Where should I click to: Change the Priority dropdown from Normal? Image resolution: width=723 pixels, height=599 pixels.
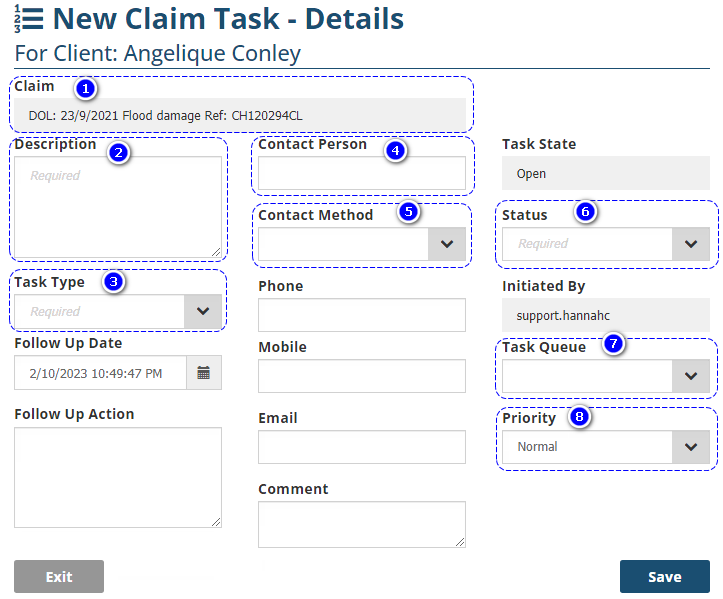pos(690,447)
